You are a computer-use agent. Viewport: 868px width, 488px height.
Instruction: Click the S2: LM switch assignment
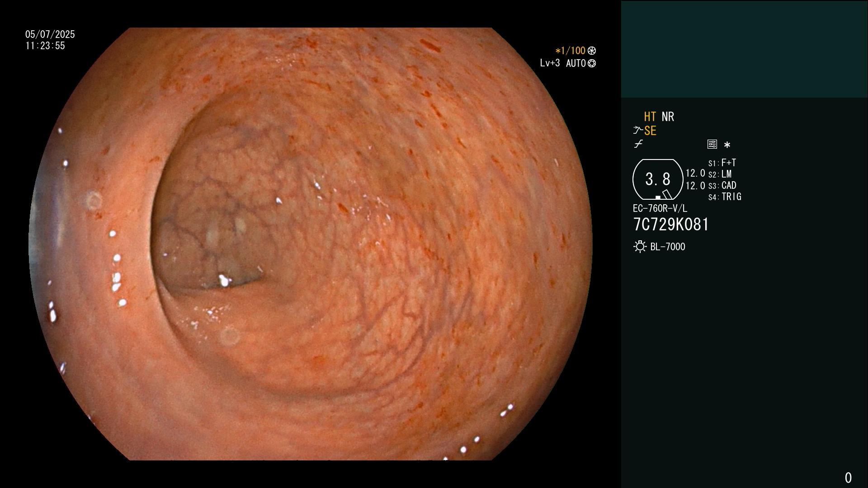(720, 174)
